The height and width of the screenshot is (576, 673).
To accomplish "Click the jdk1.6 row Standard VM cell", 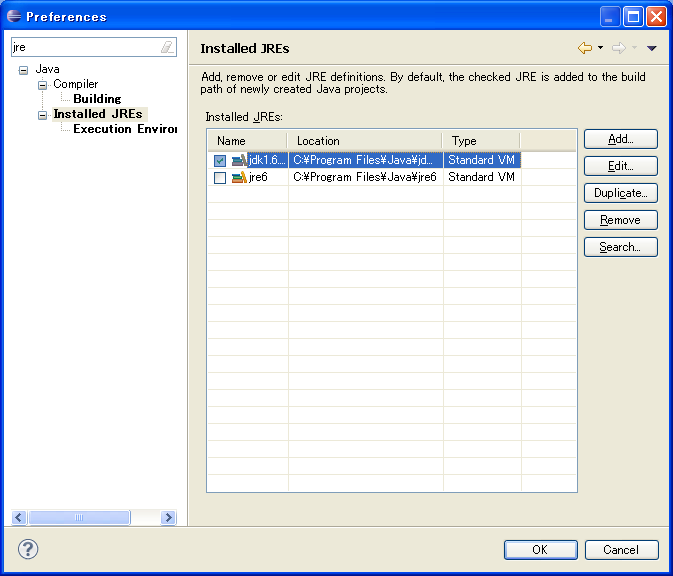I will click(x=482, y=160).
